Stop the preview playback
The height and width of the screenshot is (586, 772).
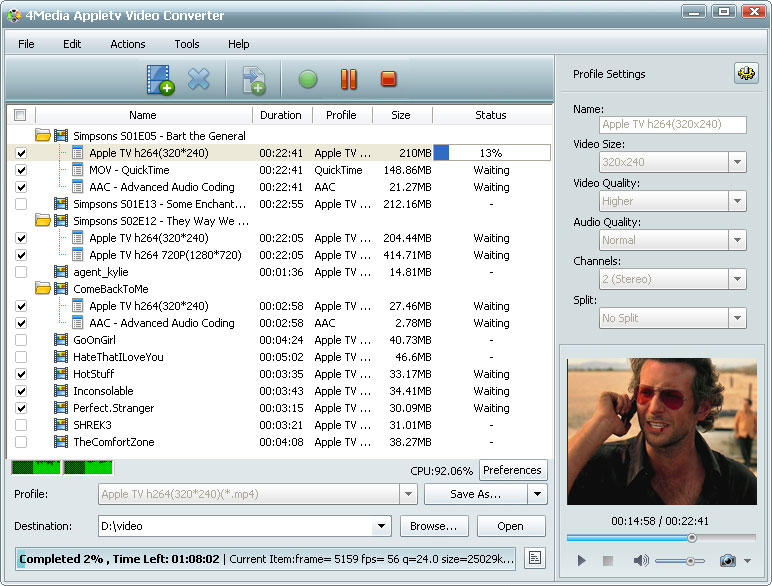[608, 560]
